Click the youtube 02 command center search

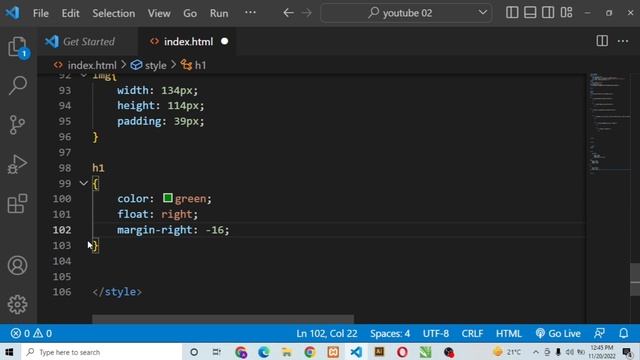click(407, 13)
